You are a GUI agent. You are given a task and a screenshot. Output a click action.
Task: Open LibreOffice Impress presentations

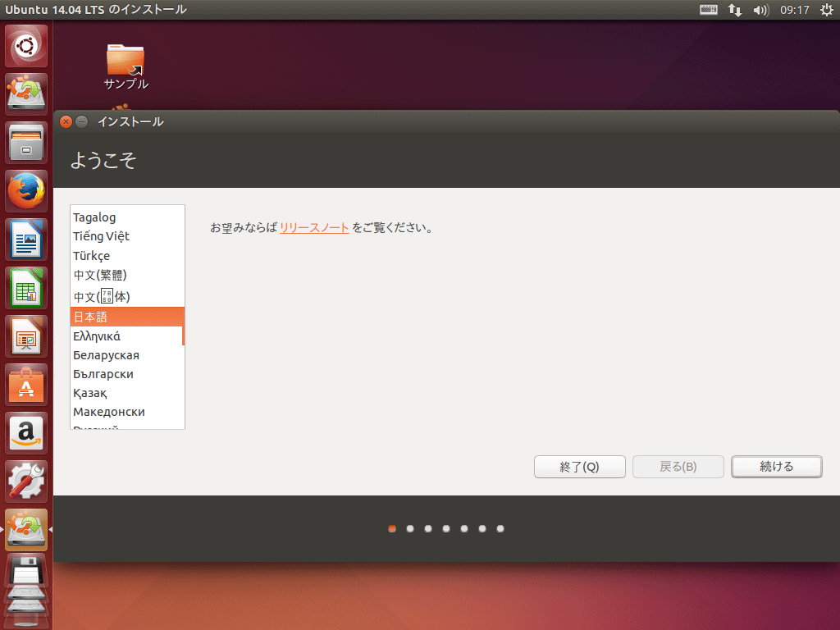click(x=25, y=336)
